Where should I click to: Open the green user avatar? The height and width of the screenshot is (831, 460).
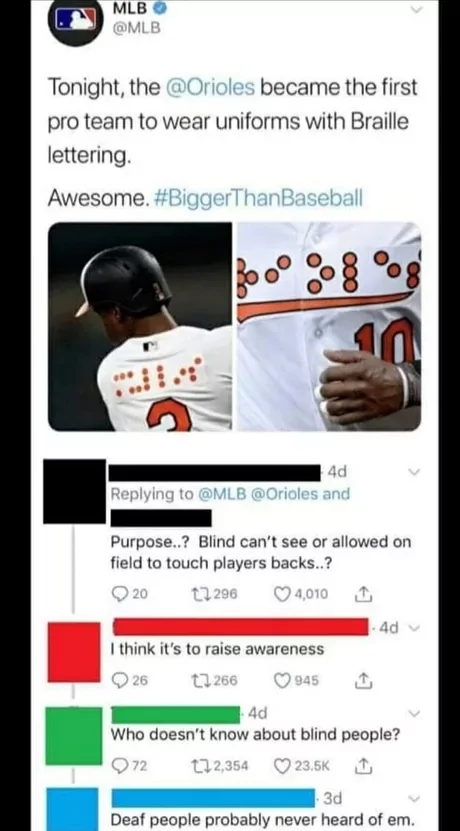[74, 736]
